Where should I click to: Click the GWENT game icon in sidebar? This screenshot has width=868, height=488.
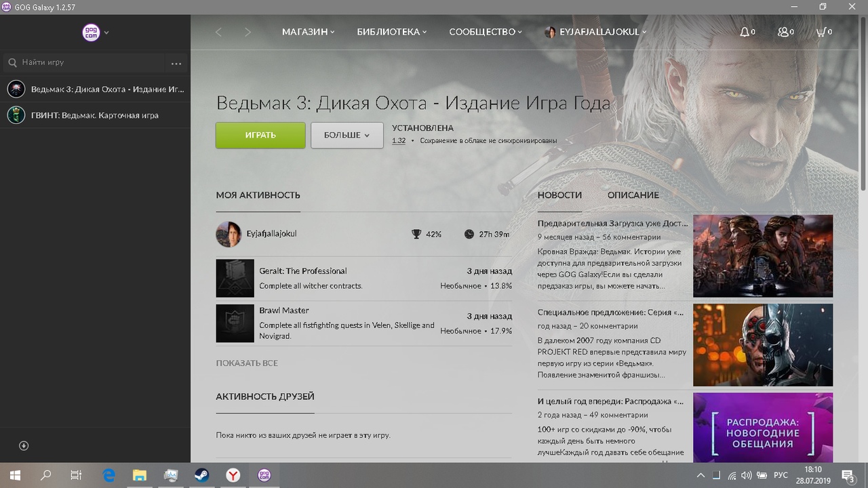click(16, 115)
